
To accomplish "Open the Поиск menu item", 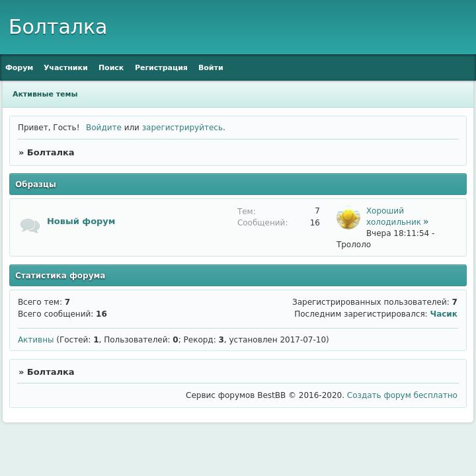I will (111, 67).
